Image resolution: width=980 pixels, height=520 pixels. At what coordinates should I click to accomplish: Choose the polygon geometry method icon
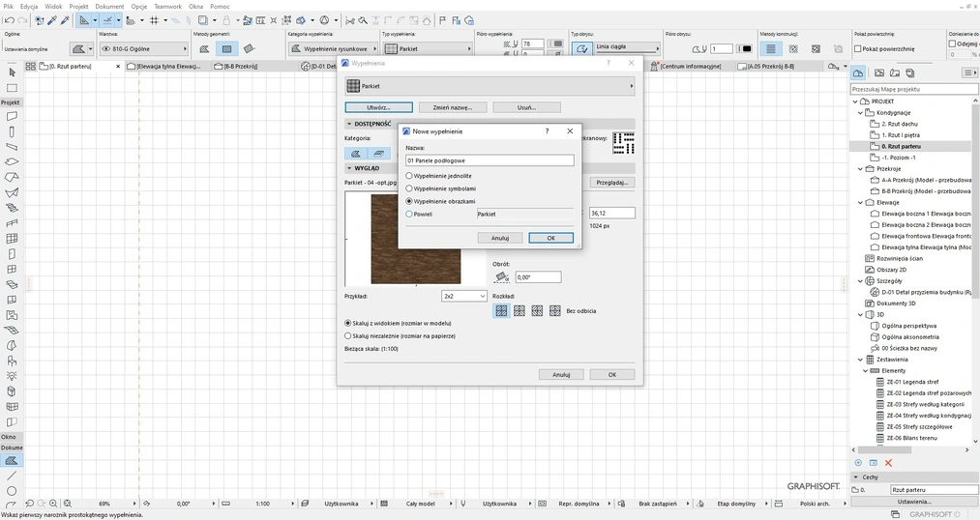(204, 48)
